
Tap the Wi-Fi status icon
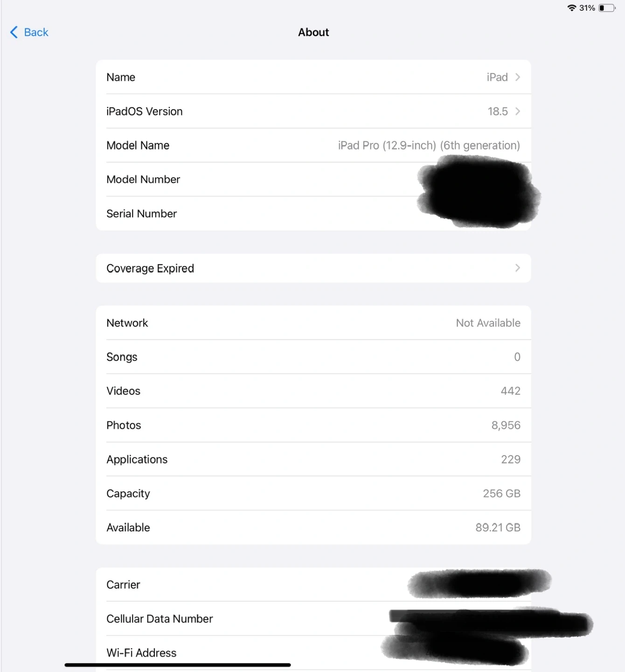571,8
